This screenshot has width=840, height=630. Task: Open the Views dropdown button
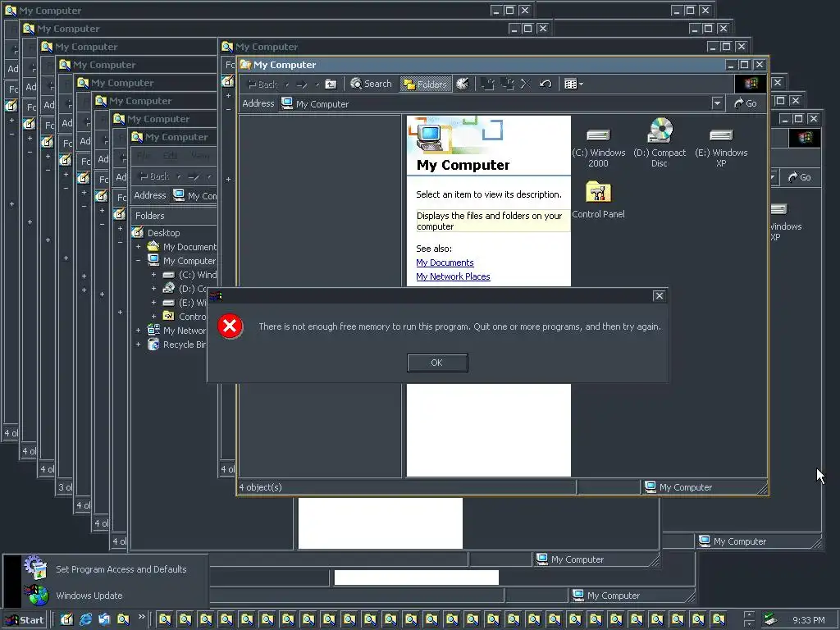(x=573, y=84)
